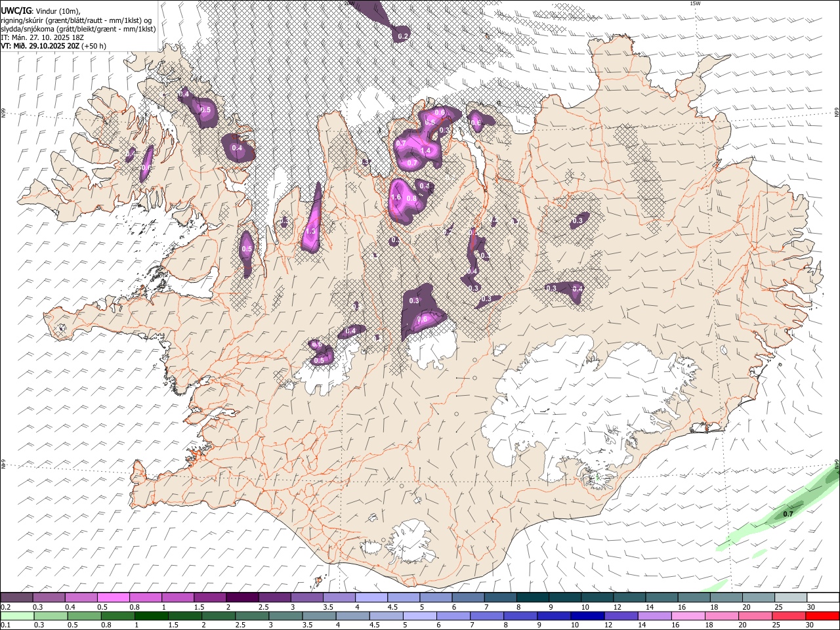
Task: Select the crimson 25–30 swatch in lower legend
Action: pos(788,616)
